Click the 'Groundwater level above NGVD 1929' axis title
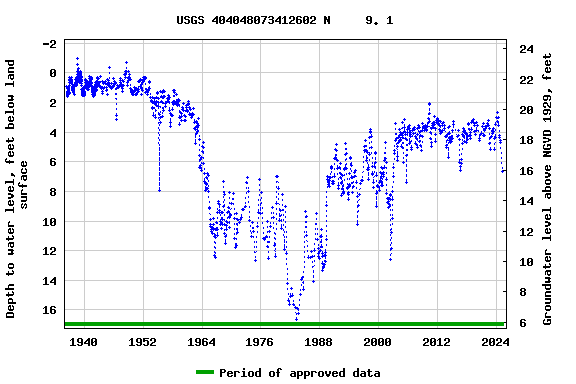 point(547,189)
